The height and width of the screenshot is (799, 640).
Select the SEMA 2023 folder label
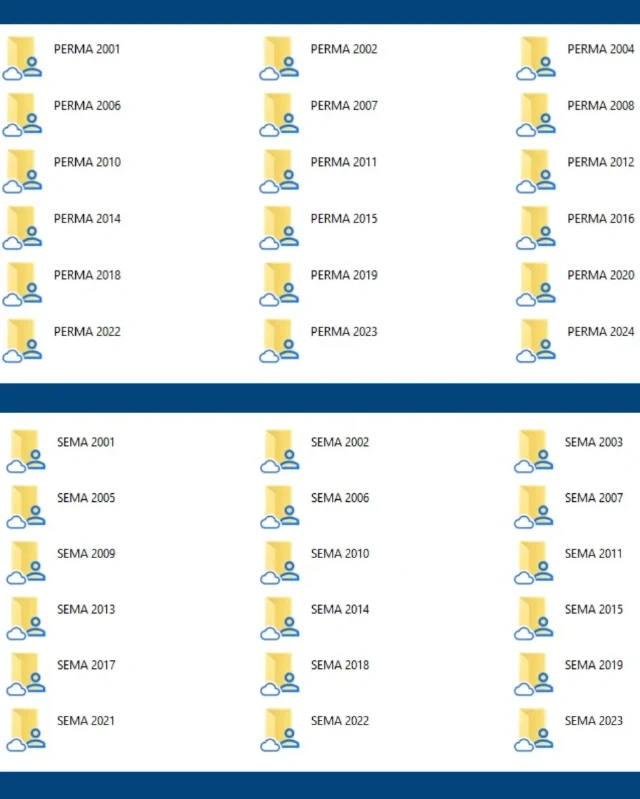[593, 721]
